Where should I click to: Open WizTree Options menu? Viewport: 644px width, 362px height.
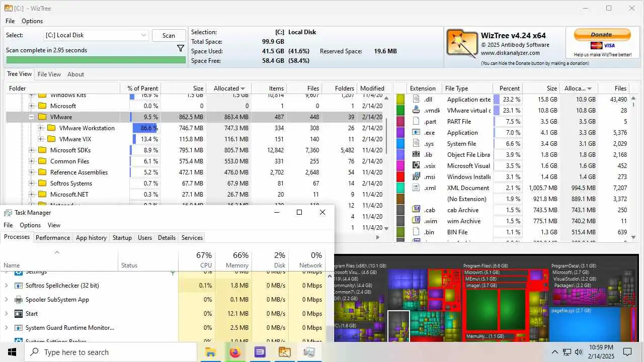[32, 21]
